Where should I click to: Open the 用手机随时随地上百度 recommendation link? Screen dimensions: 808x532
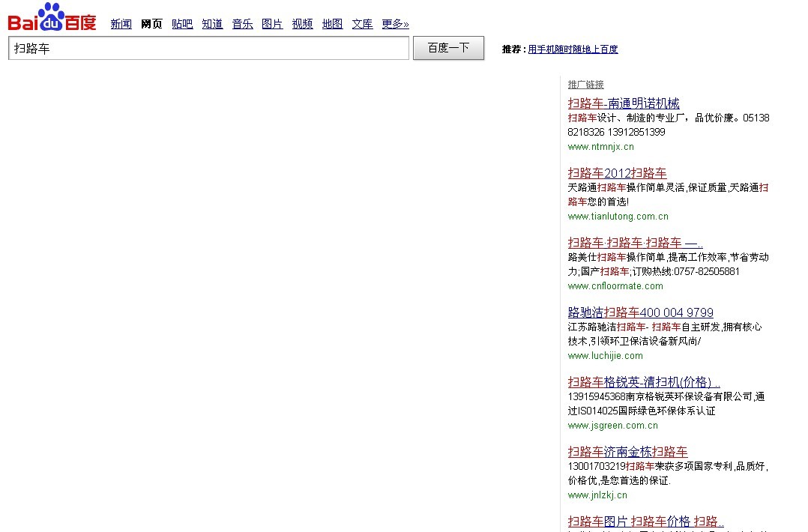573,49
